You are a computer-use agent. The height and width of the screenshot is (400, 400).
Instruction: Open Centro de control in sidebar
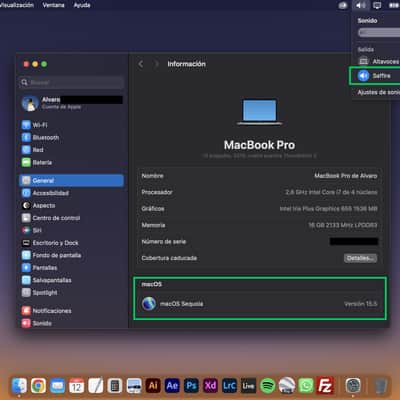click(72, 218)
